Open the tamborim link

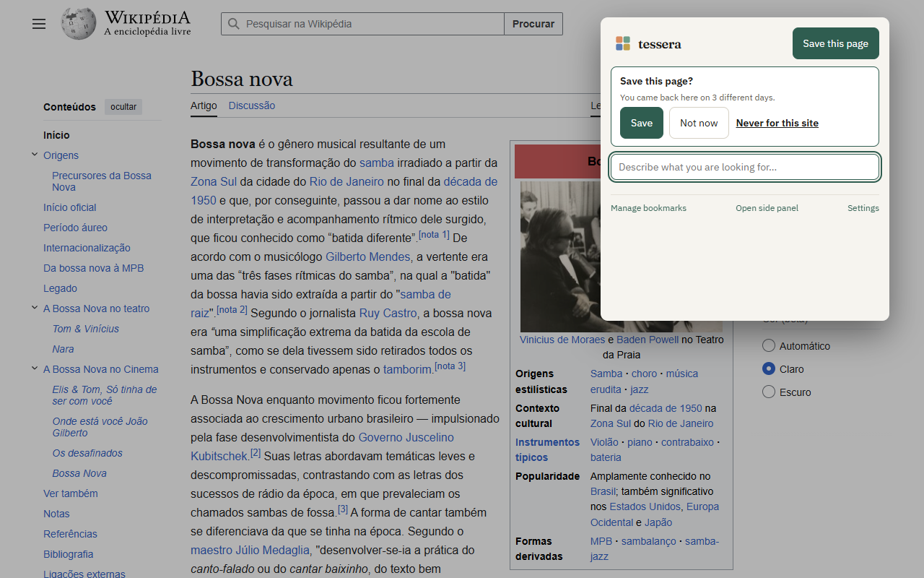408,369
